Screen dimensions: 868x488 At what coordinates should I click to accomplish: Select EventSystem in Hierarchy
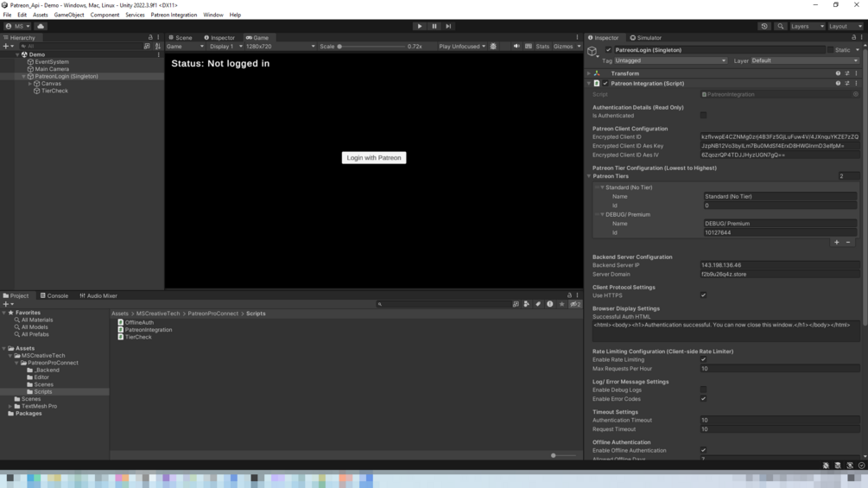pos(52,62)
